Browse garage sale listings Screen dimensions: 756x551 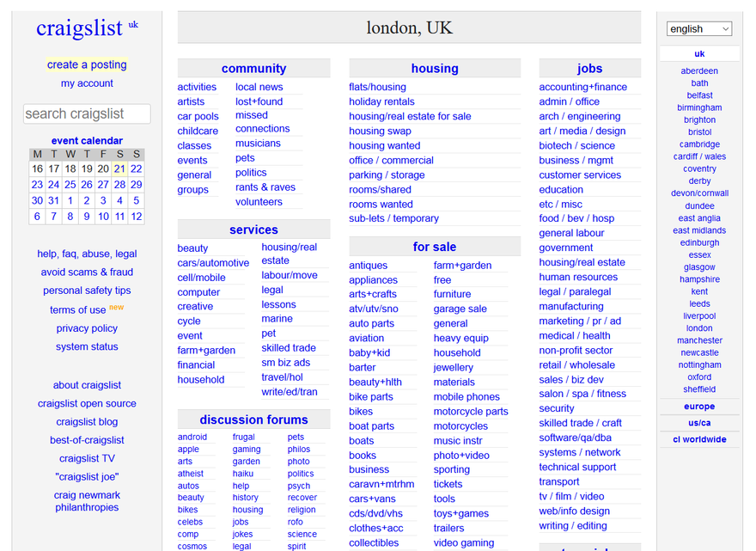point(460,309)
